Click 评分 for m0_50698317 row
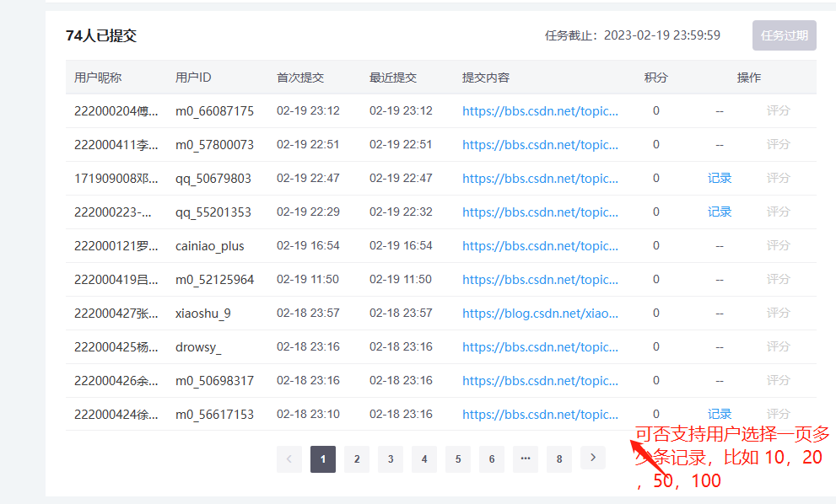This screenshot has height=504, width=836. tap(778, 380)
